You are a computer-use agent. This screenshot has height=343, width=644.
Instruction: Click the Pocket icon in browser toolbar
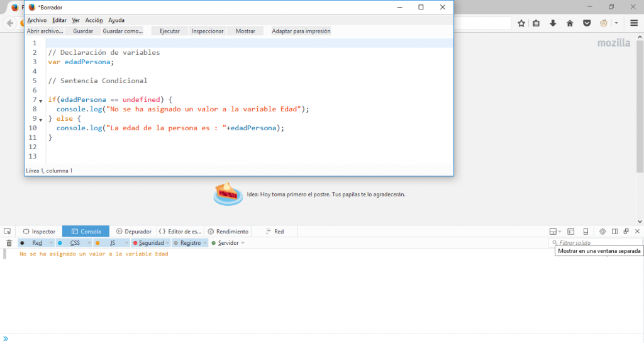(586, 23)
